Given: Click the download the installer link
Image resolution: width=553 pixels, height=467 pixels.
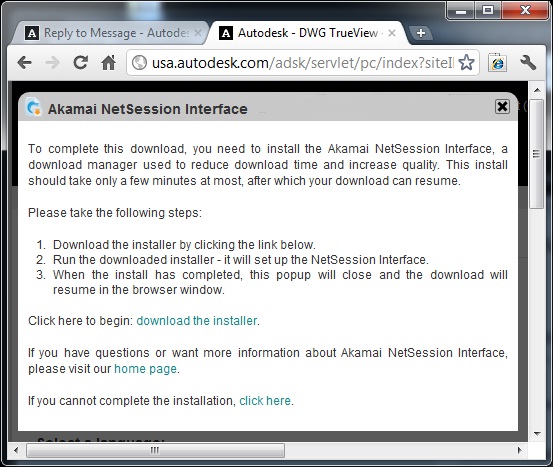Looking at the screenshot, I should pos(197,321).
